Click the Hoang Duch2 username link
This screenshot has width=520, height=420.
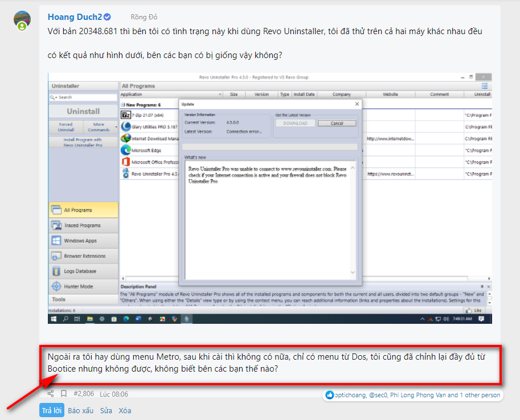coord(75,17)
